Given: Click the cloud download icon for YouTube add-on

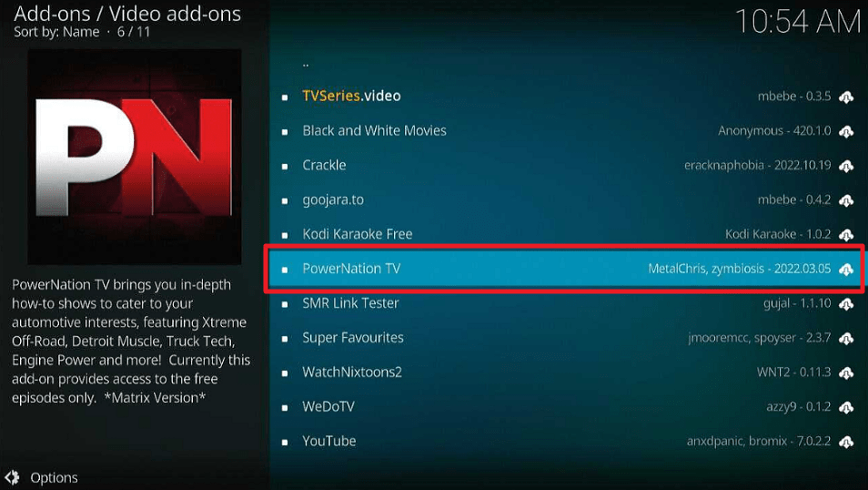Looking at the screenshot, I should 846,442.
